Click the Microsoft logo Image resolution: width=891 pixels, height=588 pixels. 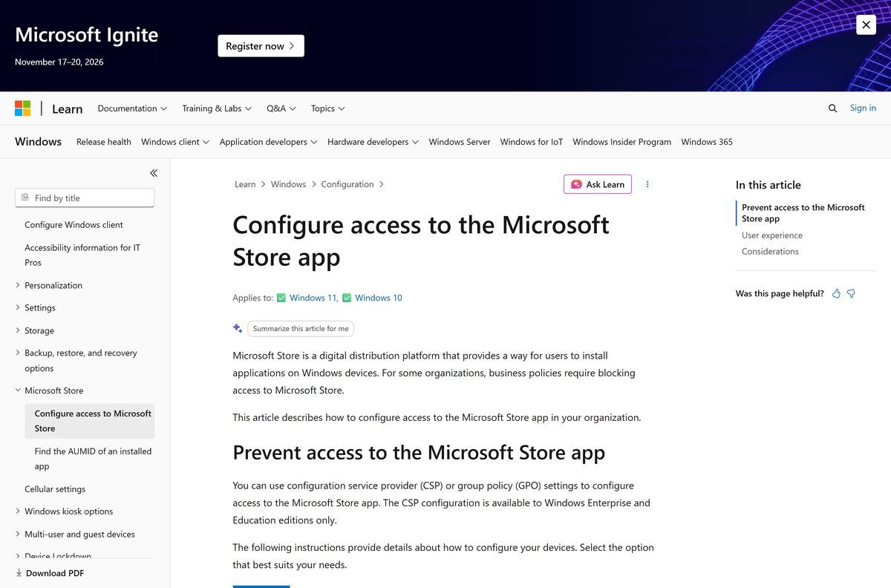tap(23, 108)
